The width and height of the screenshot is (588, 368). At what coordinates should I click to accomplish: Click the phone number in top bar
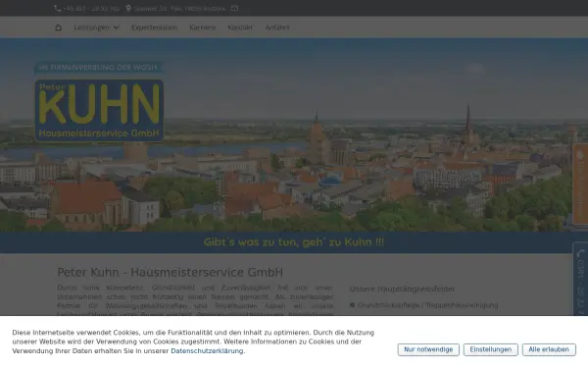pos(91,8)
